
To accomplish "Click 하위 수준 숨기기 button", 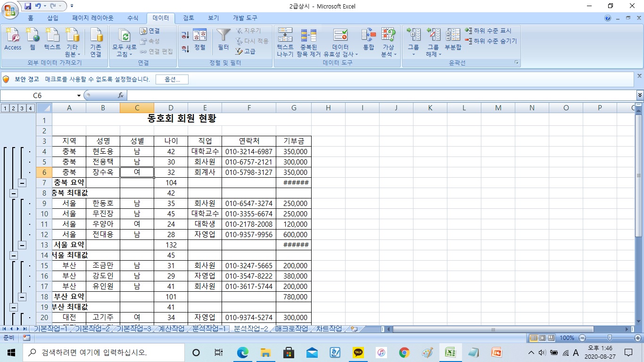I will click(491, 41).
